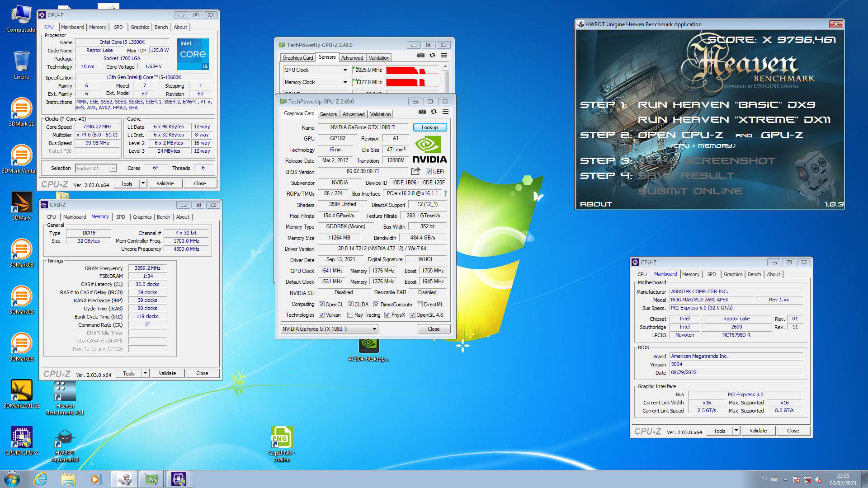Open the Computador desktop icon
The height and width of the screenshot is (488, 868).
(x=21, y=19)
